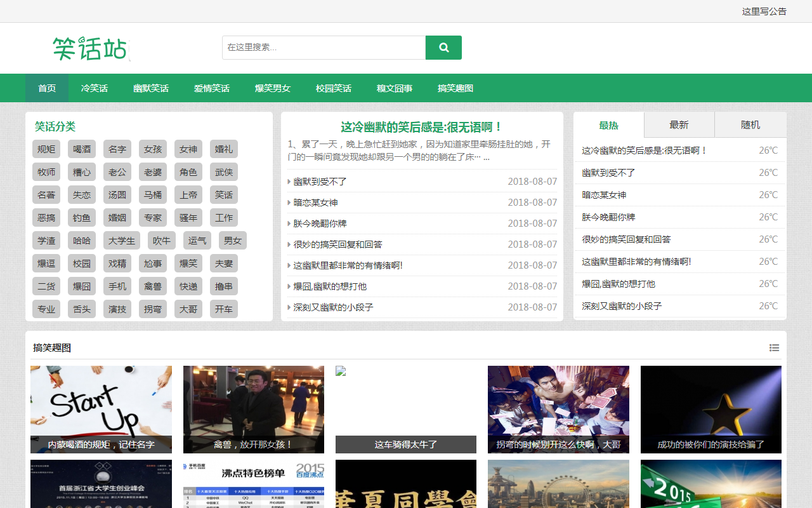The height and width of the screenshot is (508, 812).
Task: Open 爆囧,幽默的想打他 in the hot list sidebar
Action: (x=619, y=284)
